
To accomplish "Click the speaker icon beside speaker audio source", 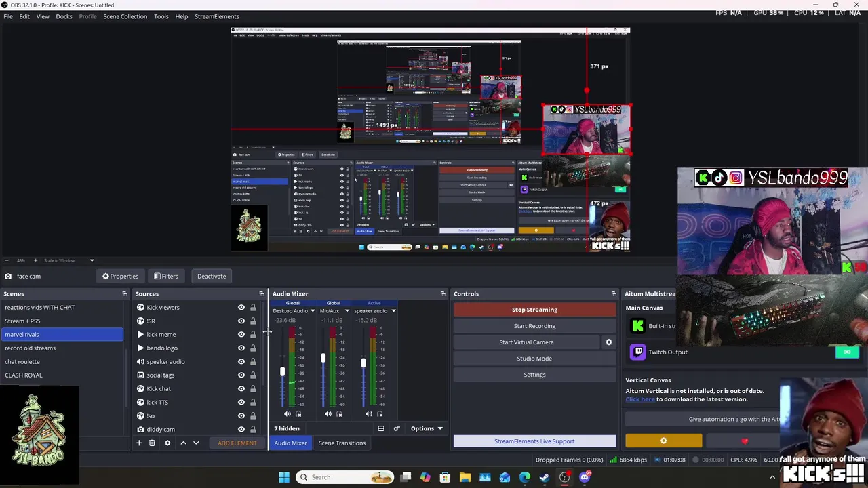I will pos(140,361).
